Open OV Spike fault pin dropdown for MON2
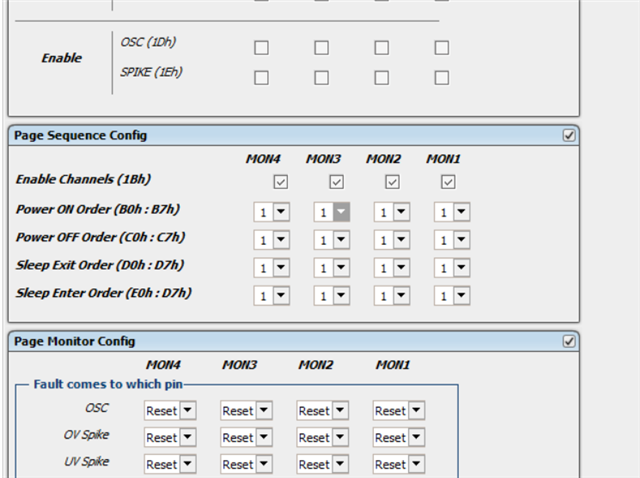The height and width of the screenshot is (478, 640). pyautogui.click(x=323, y=437)
